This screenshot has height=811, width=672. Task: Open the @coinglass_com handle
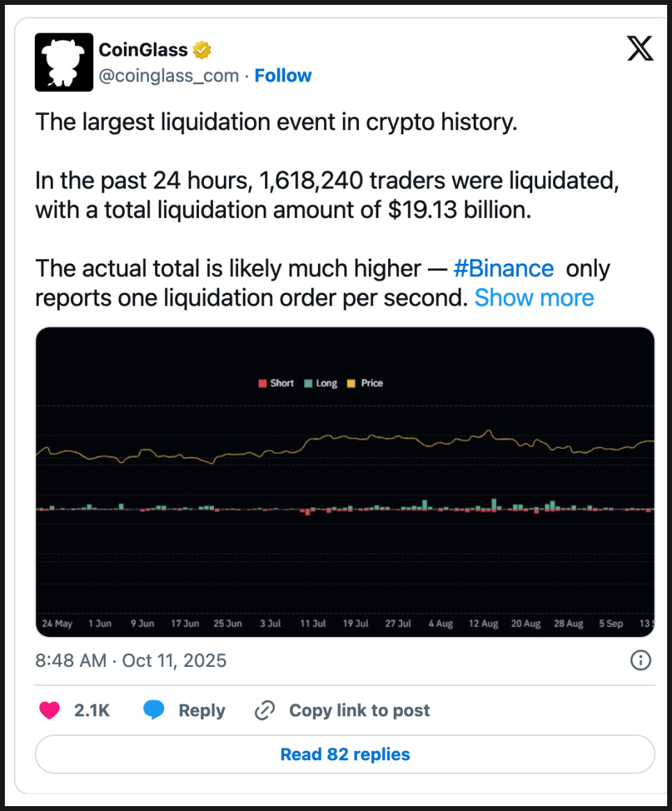169,75
